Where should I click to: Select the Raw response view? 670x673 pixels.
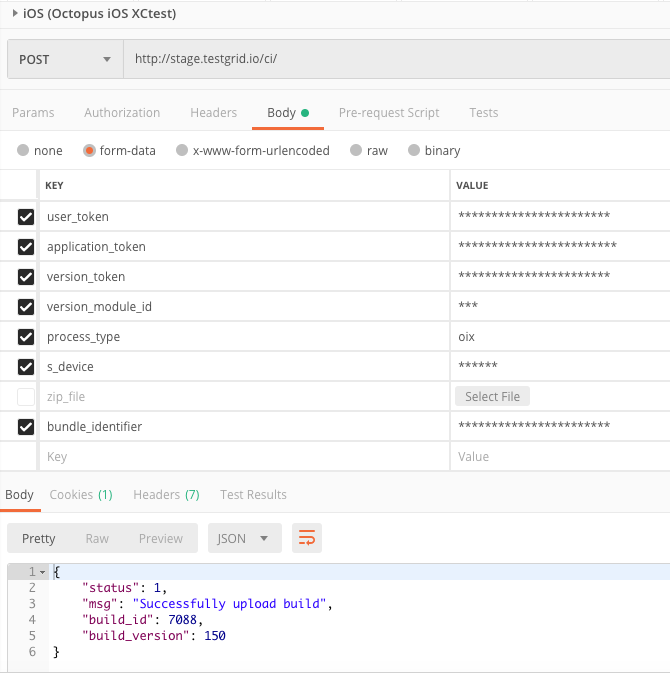click(97, 538)
